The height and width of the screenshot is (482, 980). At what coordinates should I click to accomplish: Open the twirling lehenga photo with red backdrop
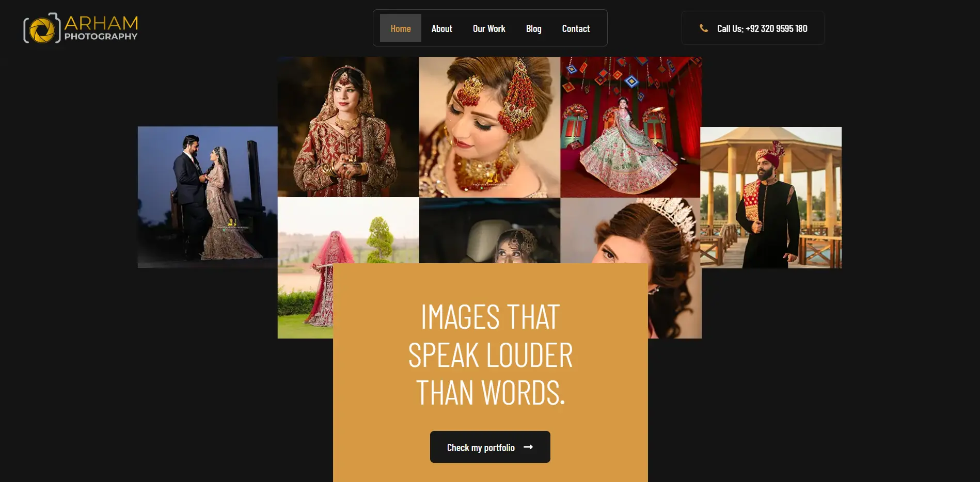pyautogui.click(x=631, y=127)
